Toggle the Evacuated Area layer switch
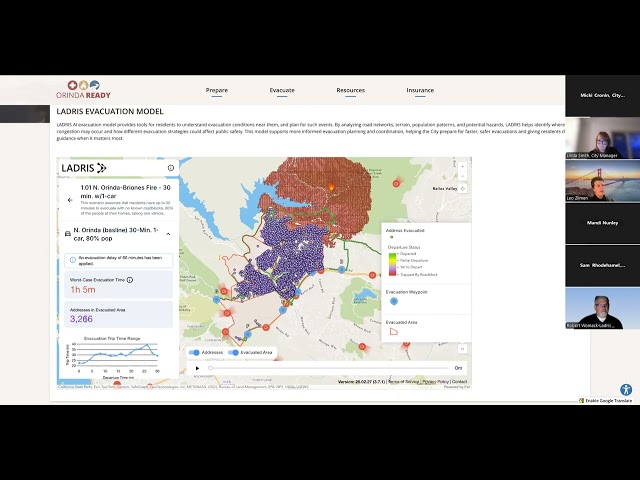 pyautogui.click(x=233, y=352)
